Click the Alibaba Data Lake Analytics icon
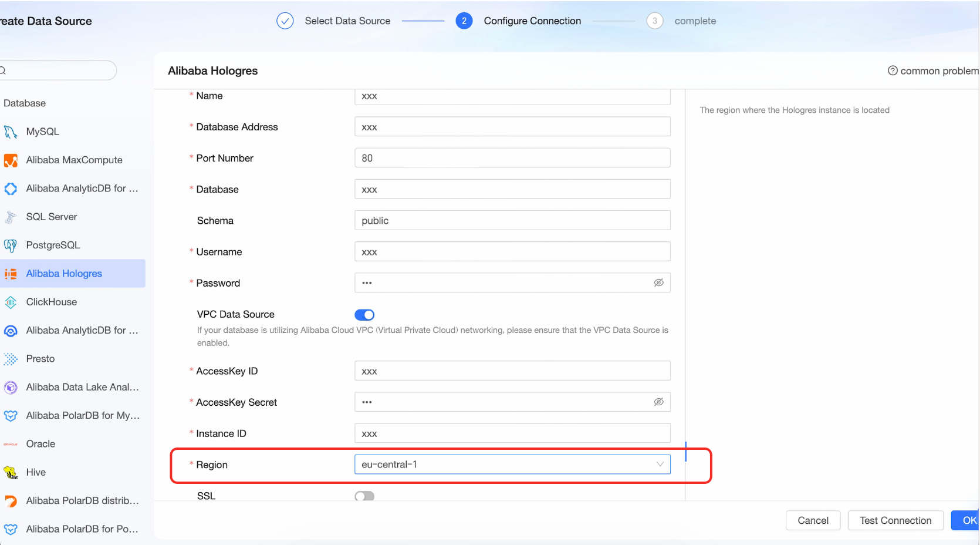 tap(11, 387)
